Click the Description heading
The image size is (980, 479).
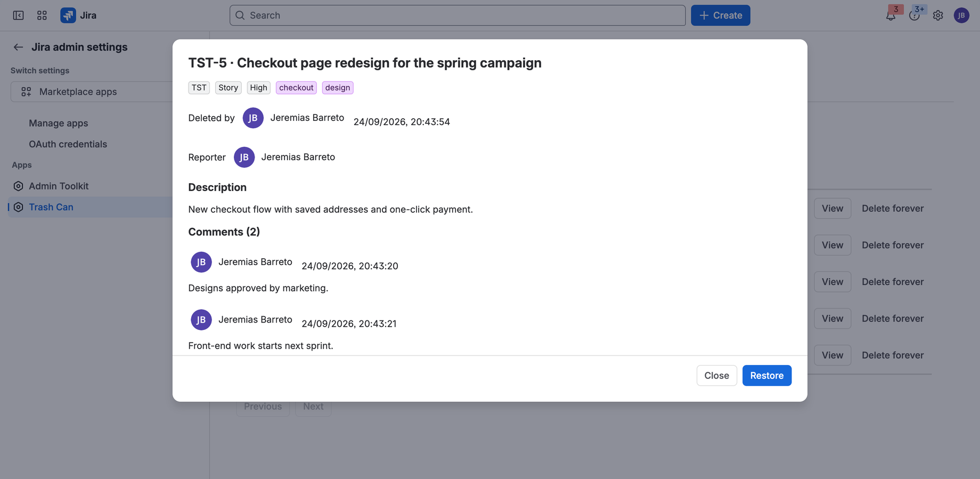click(217, 187)
